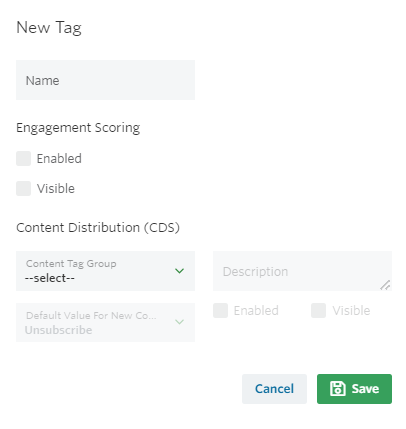Cancel the New Tag dialog
406x429 pixels.
[274, 389]
